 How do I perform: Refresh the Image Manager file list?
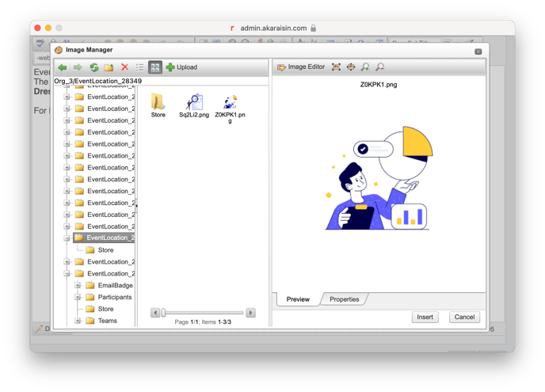click(93, 67)
